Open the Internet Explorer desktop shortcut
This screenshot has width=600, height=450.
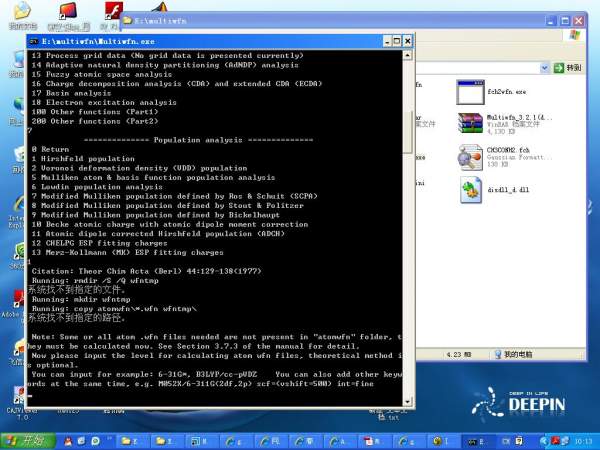tap(18, 205)
